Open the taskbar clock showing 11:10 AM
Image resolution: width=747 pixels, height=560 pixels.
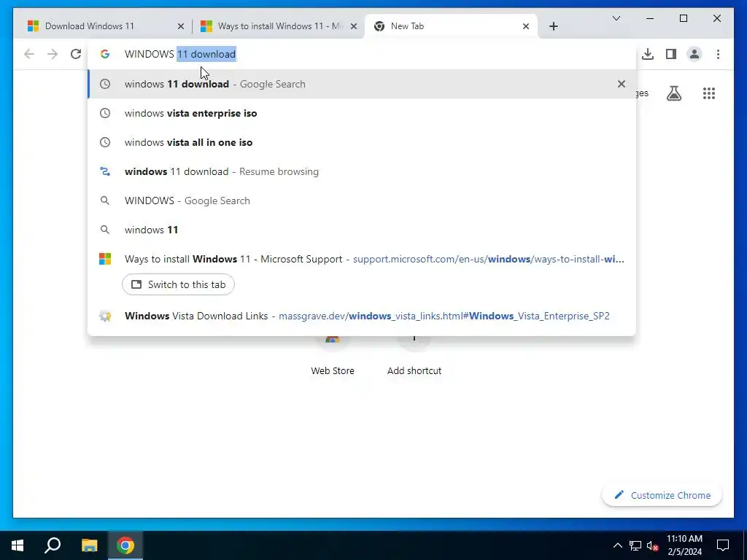tap(684, 545)
